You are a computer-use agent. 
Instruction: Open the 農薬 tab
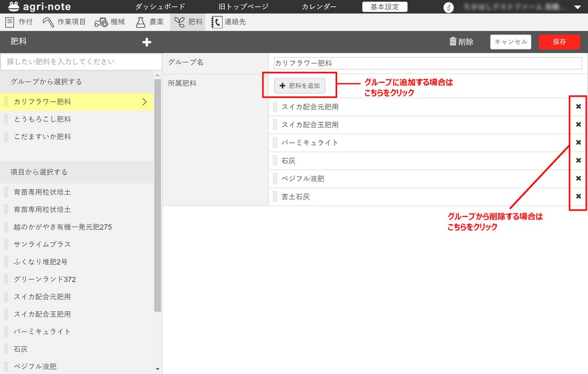click(149, 22)
